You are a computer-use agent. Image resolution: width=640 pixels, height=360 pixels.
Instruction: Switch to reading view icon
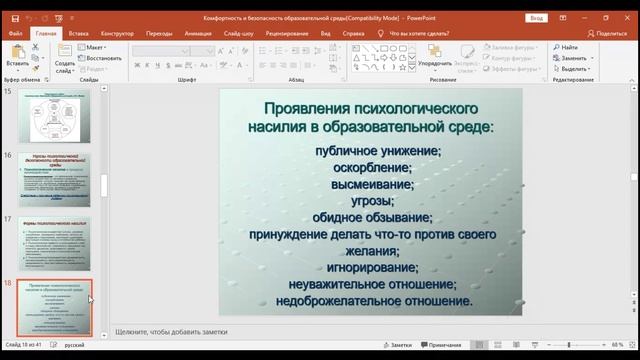pos(516,345)
